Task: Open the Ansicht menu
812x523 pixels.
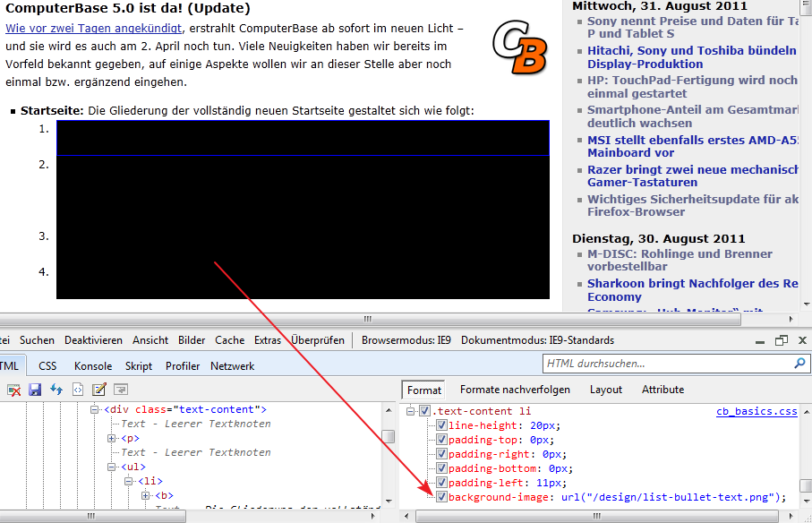Action: pos(150,340)
